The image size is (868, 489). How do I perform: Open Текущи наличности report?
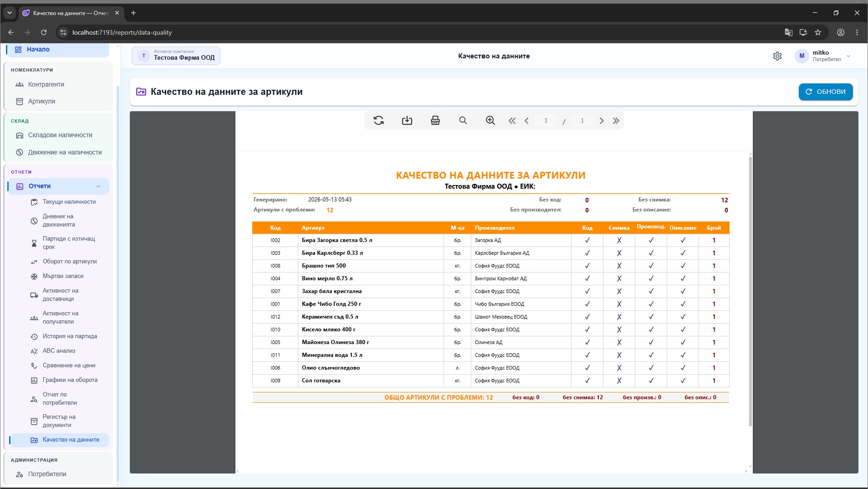(64, 202)
